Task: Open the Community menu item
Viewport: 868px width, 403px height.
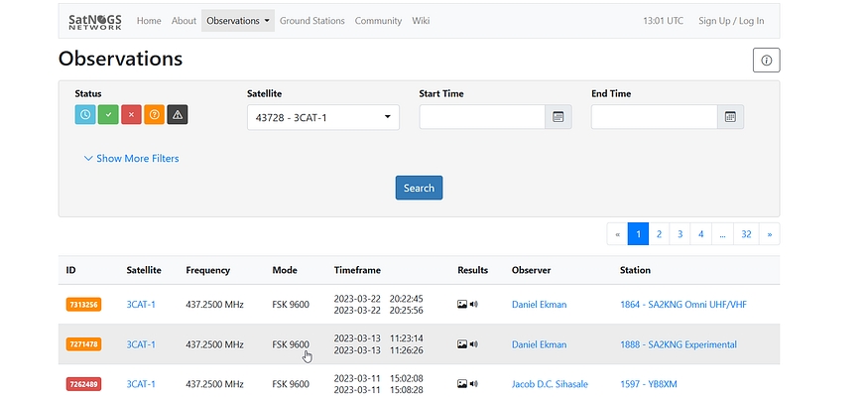Action: (378, 21)
